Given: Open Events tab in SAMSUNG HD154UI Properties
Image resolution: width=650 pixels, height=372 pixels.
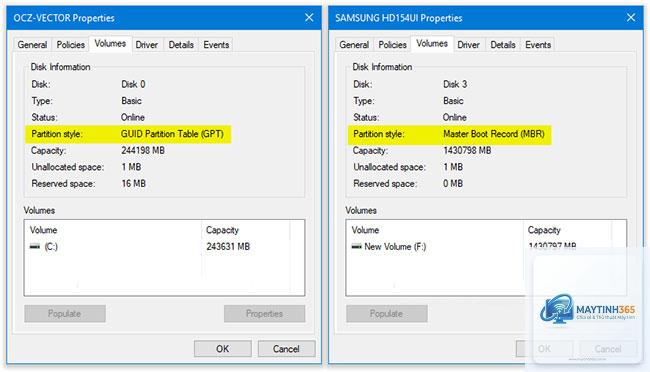Looking at the screenshot, I should point(538,44).
